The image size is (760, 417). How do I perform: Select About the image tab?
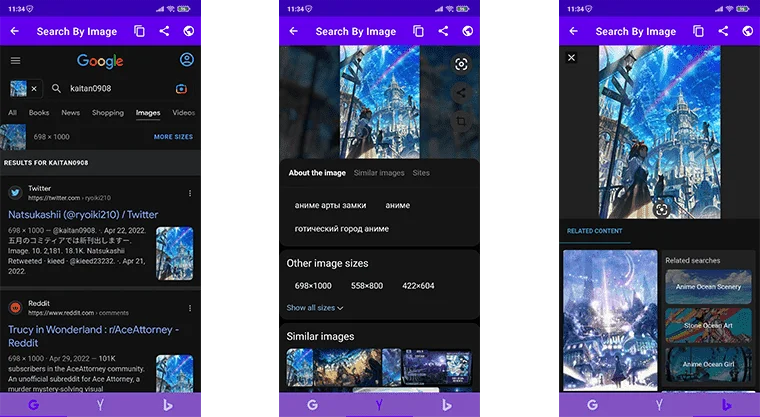(x=317, y=173)
